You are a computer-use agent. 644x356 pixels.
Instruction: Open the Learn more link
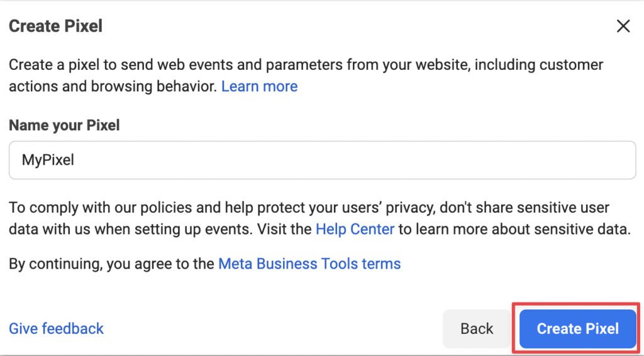click(260, 86)
